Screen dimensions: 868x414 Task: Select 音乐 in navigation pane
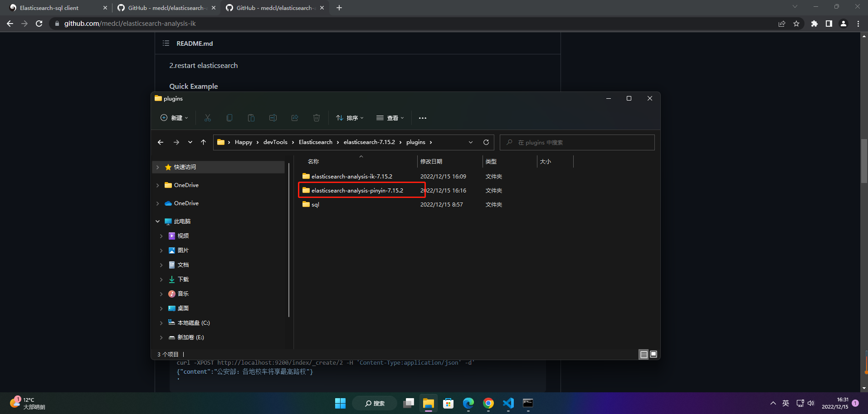(x=183, y=294)
